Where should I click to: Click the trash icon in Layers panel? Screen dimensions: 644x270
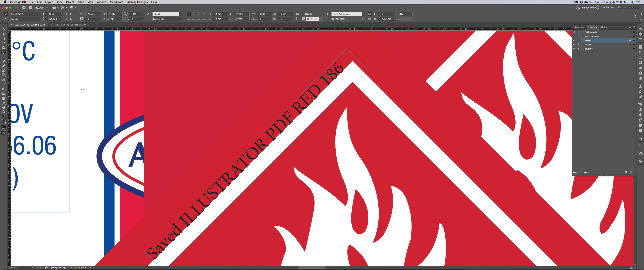click(x=631, y=172)
